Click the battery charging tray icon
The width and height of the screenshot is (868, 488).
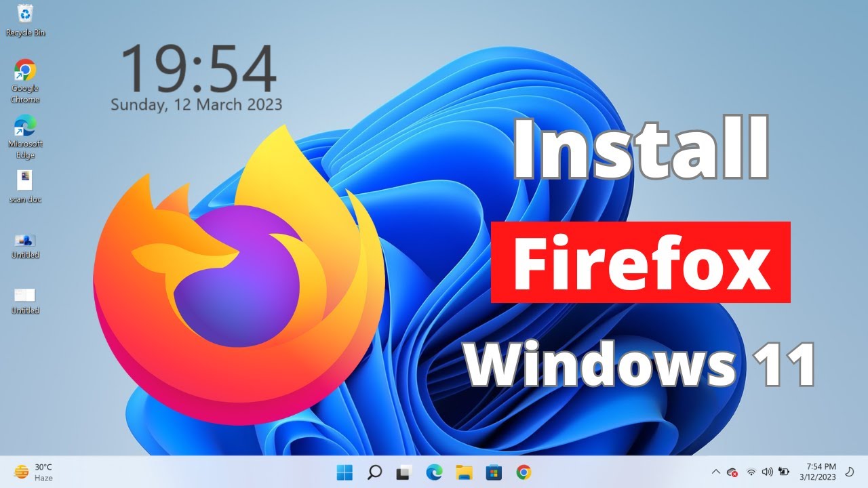pyautogui.click(x=784, y=472)
